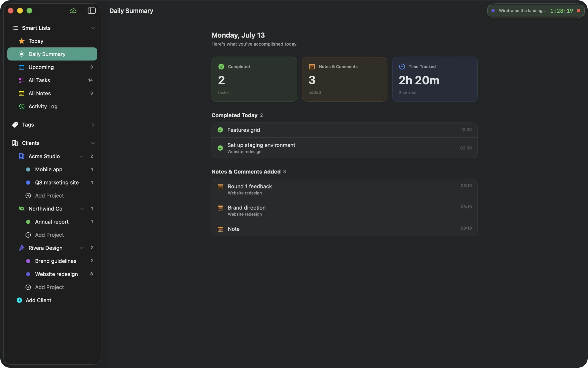Click the Round 1 feedback note icon

click(220, 187)
